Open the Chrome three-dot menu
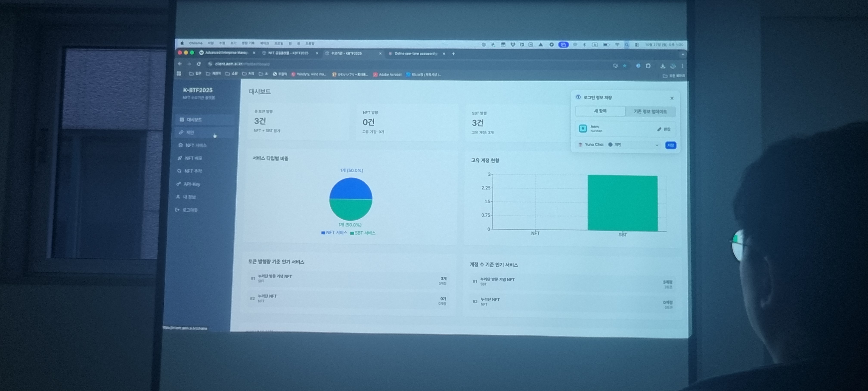 682,66
